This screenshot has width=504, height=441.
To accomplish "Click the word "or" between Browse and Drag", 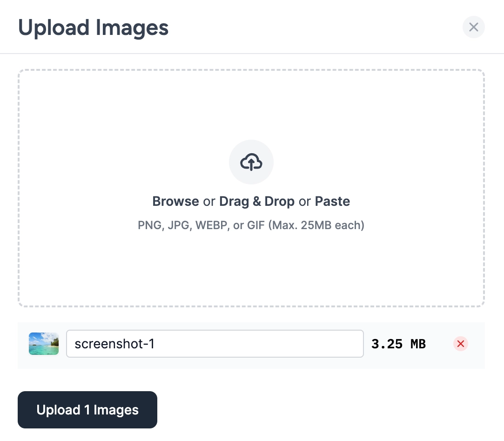I will click(209, 202).
